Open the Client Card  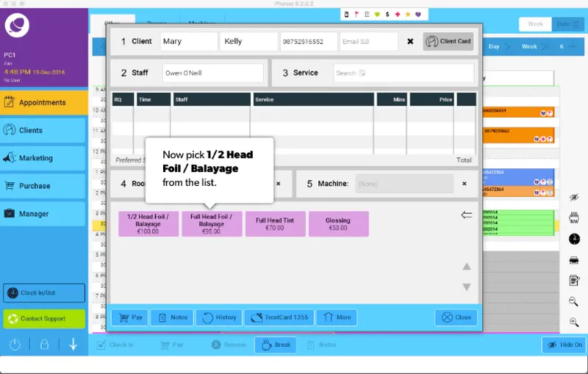tap(448, 41)
